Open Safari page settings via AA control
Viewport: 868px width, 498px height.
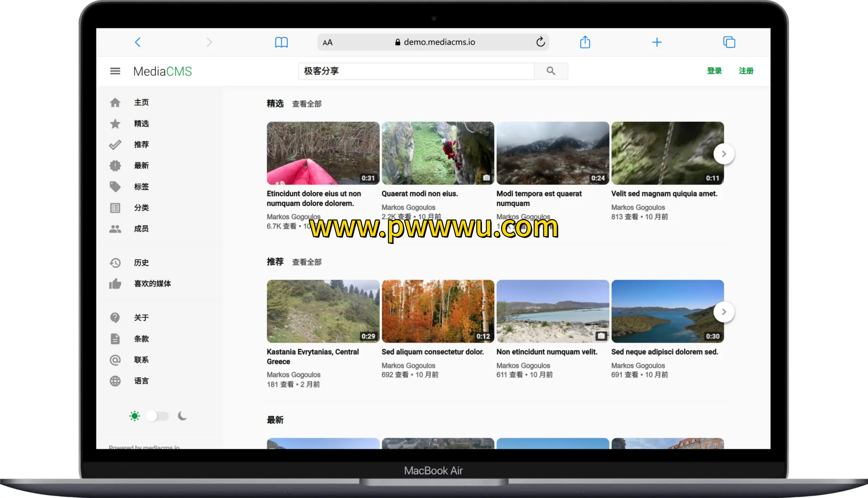point(328,42)
